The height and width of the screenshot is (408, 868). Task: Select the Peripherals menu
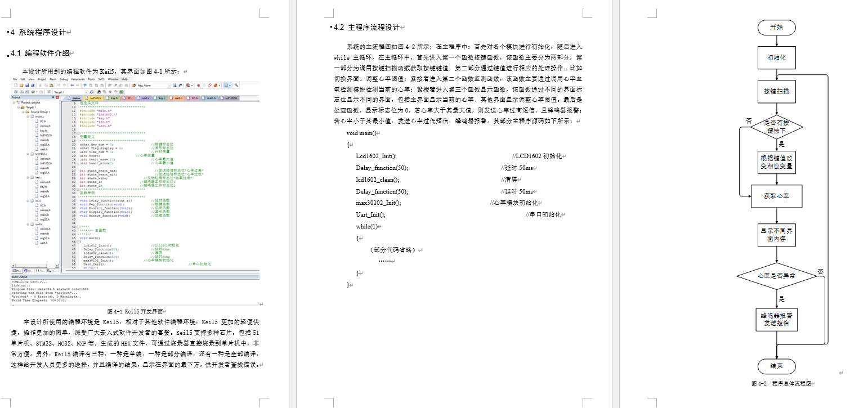[78, 79]
